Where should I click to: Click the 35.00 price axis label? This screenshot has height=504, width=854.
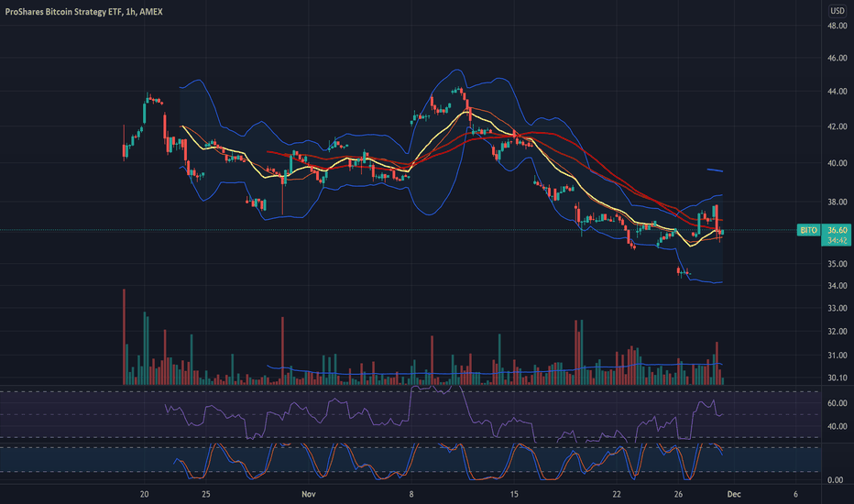coord(838,264)
